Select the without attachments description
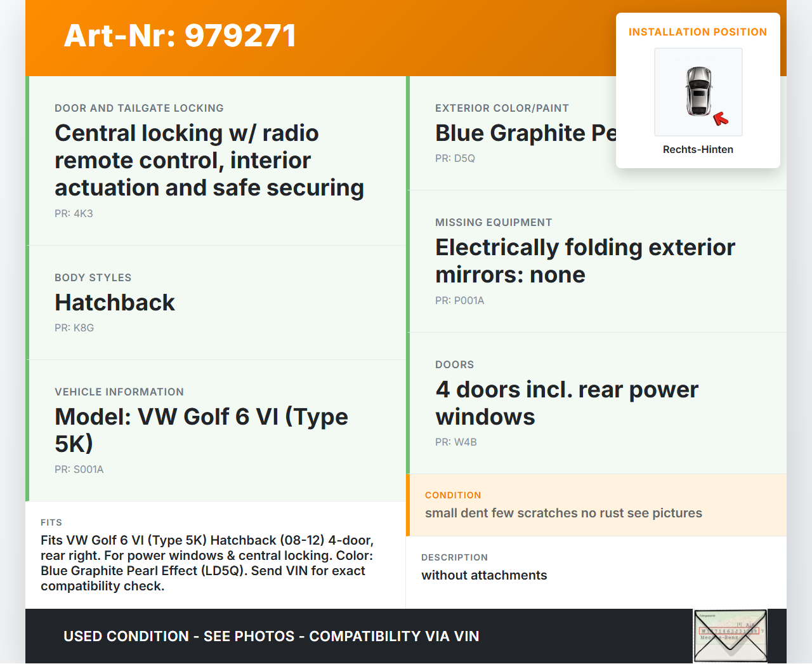 (x=484, y=575)
